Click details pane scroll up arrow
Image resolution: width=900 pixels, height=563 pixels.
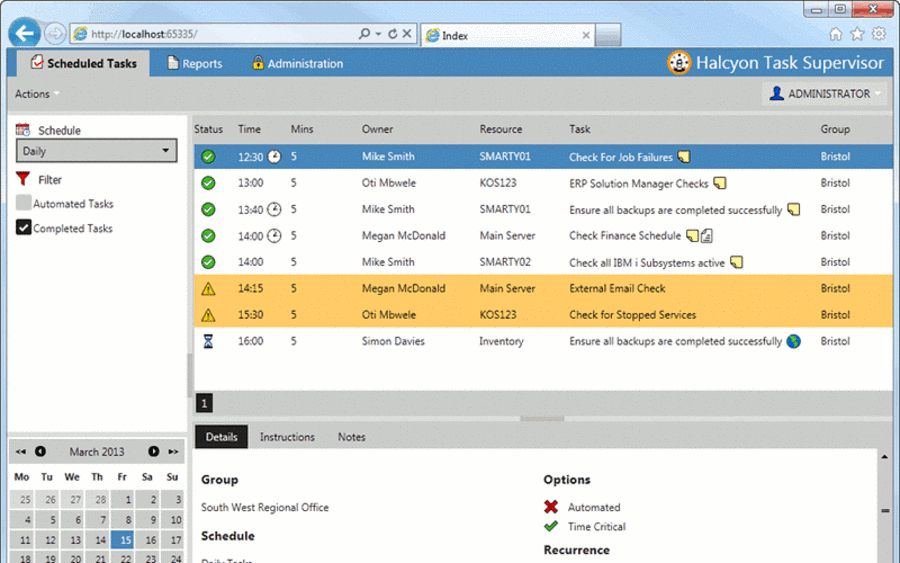(x=884, y=457)
